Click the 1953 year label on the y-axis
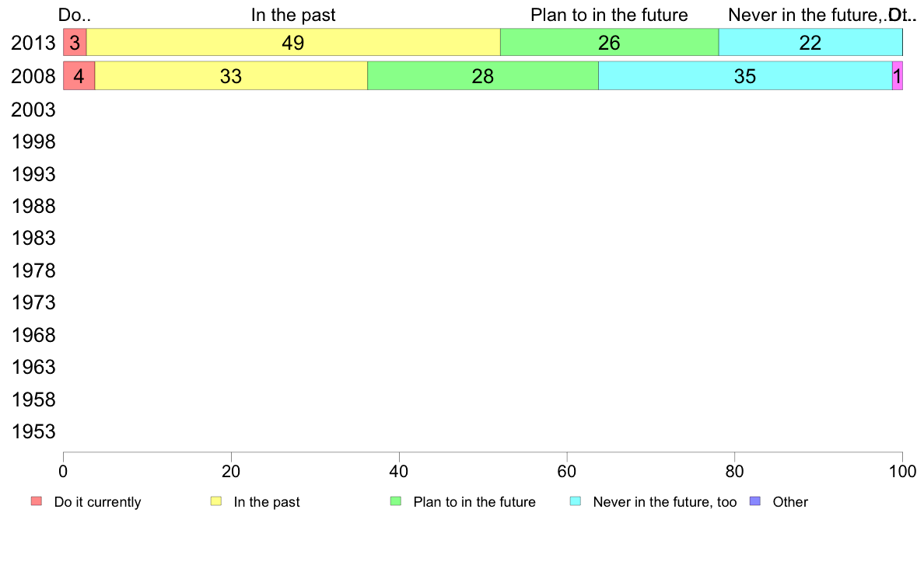 coord(33,432)
